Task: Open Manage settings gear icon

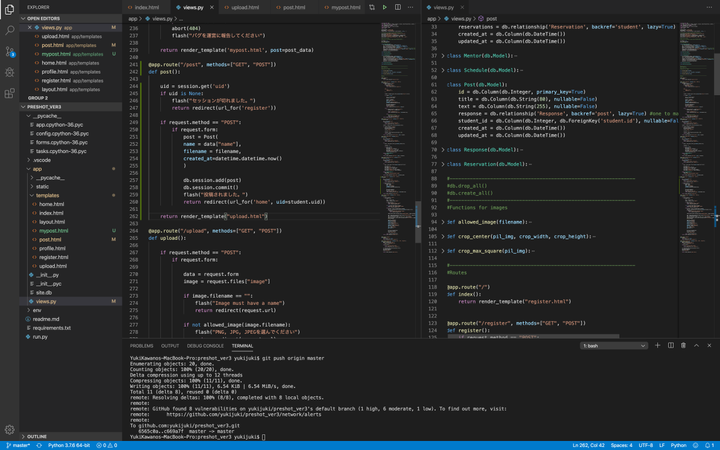Action: click(x=10, y=429)
